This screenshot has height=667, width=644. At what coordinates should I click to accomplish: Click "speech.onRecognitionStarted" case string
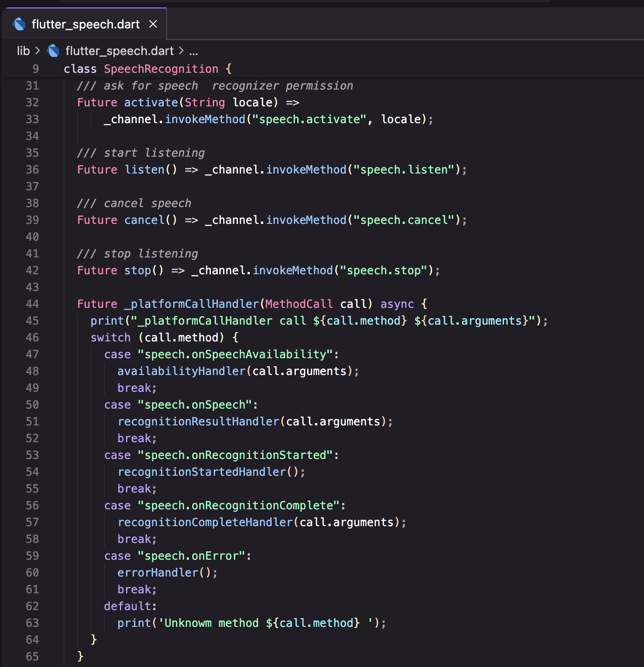coord(235,455)
